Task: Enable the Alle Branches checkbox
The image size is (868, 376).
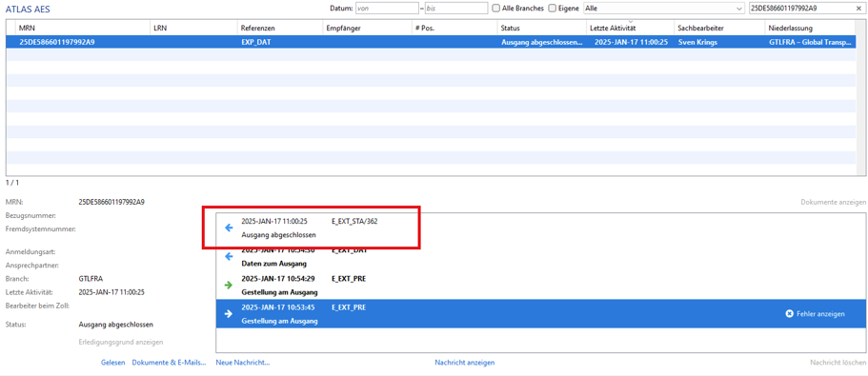Action: tap(496, 9)
